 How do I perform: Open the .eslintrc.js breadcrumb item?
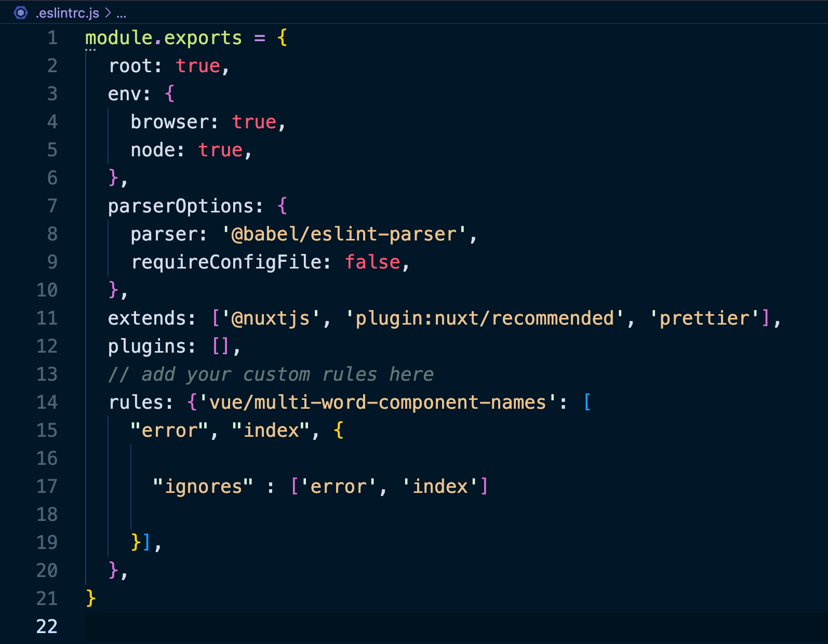67,13
